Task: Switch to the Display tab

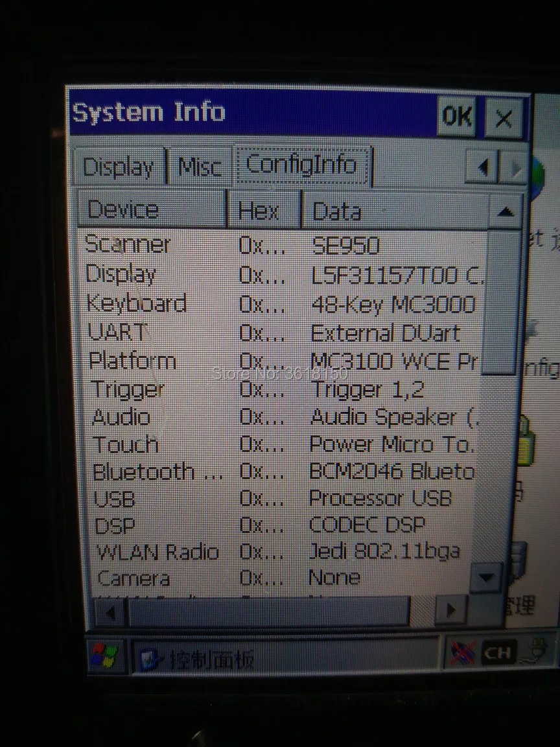Action: 119,167
